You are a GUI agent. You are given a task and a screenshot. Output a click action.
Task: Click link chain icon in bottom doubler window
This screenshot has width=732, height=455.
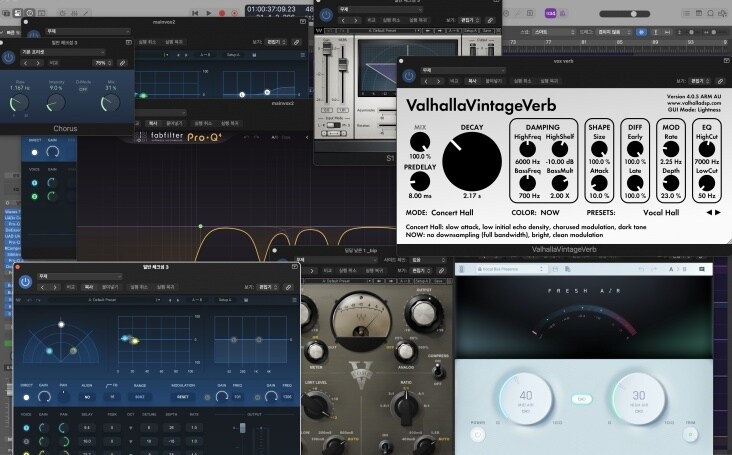click(289, 287)
